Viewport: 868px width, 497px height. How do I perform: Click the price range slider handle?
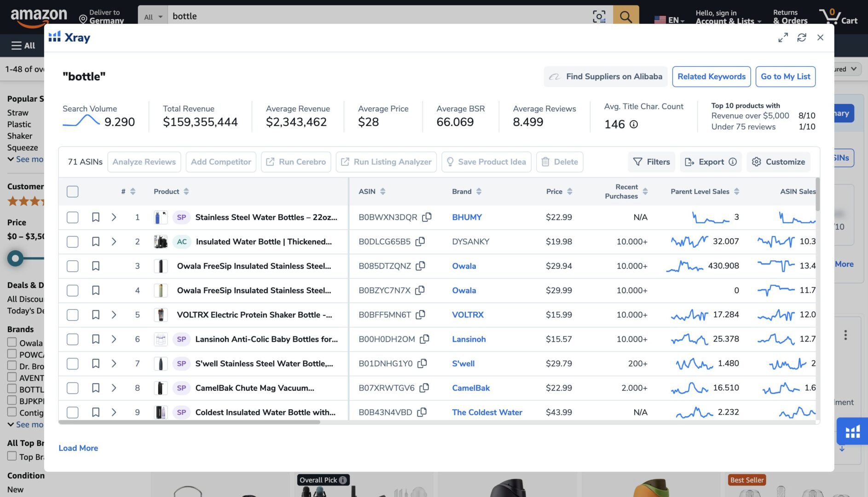[15, 258]
